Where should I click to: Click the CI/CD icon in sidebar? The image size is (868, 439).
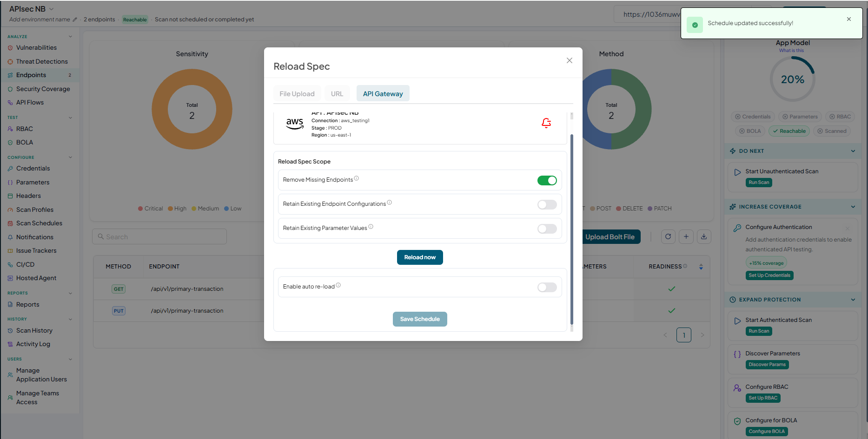click(x=10, y=265)
